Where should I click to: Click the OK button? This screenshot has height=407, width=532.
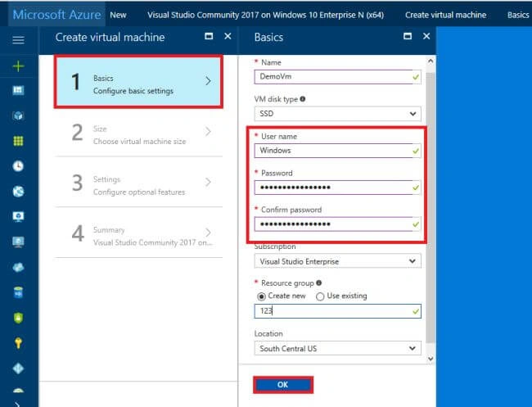(x=282, y=385)
